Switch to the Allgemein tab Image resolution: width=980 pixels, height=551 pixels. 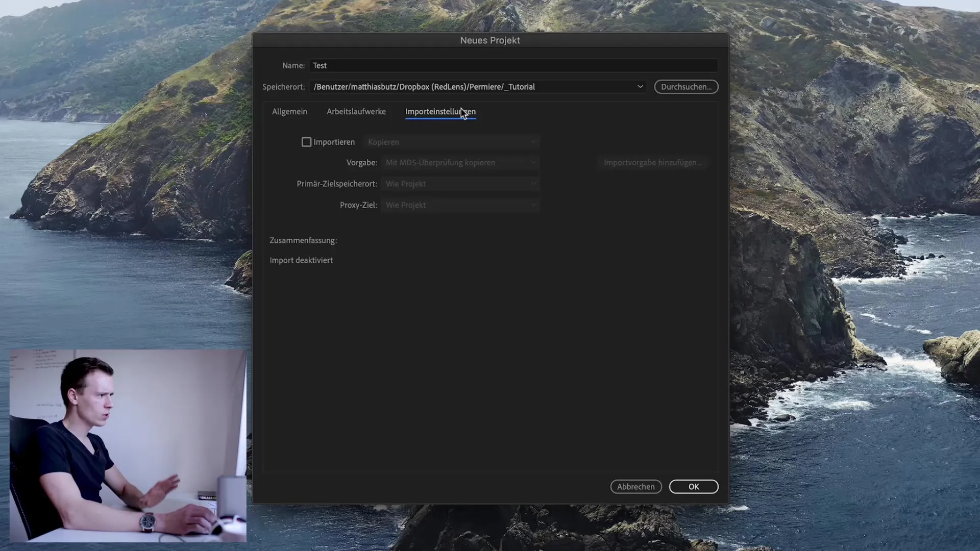(x=289, y=111)
